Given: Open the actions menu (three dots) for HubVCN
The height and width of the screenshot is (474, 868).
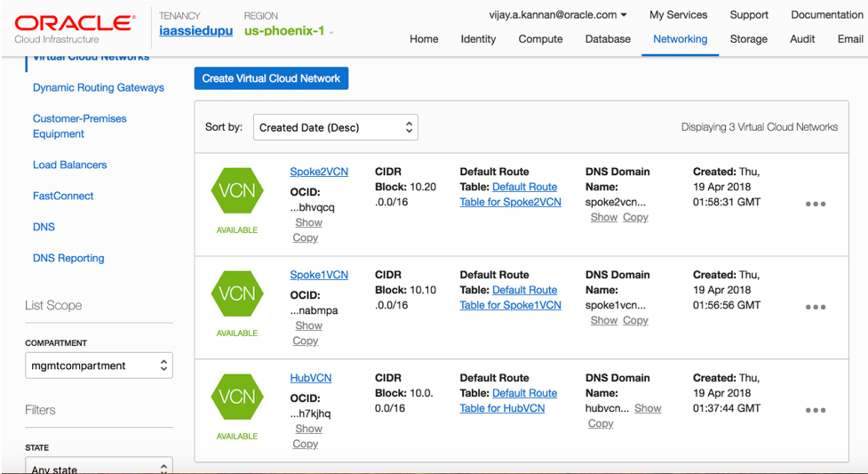Looking at the screenshot, I should coord(816,410).
